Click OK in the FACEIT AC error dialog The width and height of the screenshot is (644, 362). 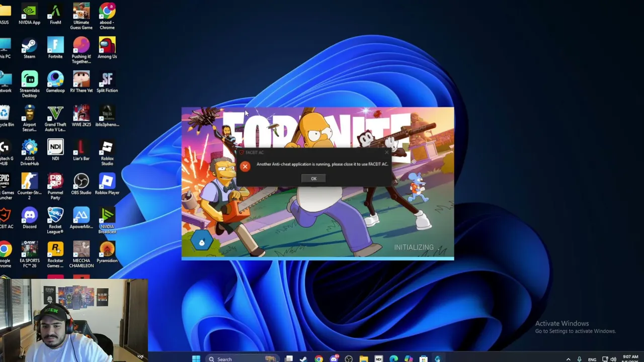click(x=313, y=178)
